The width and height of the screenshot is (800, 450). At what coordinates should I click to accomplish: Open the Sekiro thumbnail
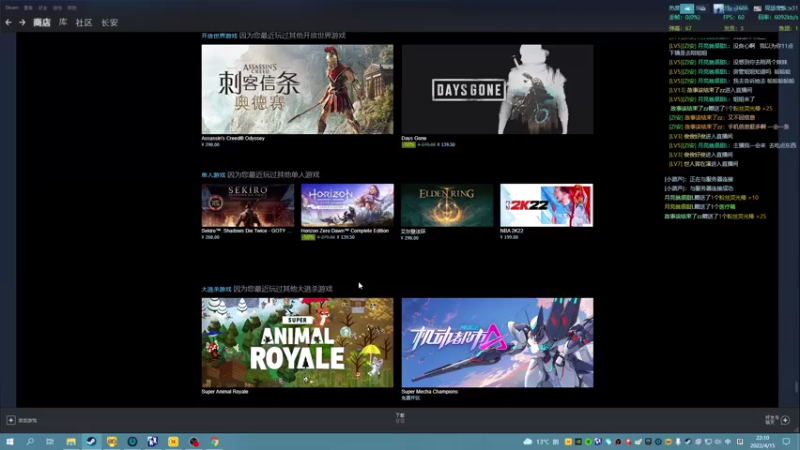pyautogui.click(x=248, y=205)
